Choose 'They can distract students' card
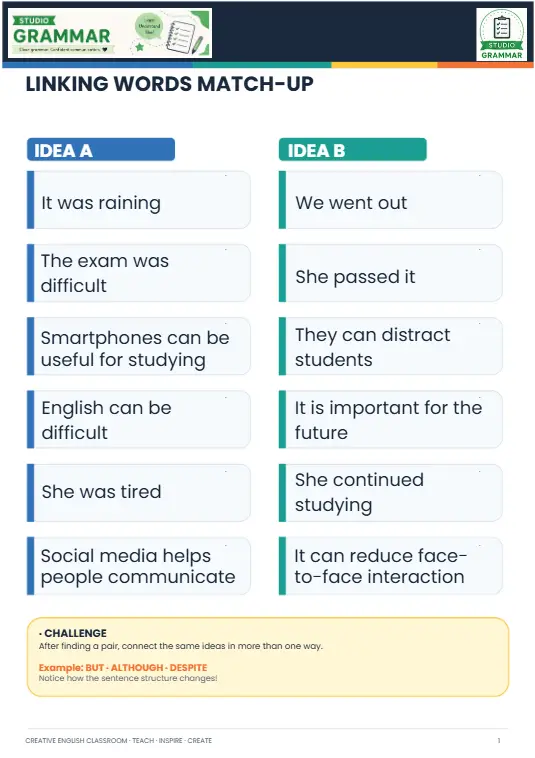535x758 pixels. point(390,346)
